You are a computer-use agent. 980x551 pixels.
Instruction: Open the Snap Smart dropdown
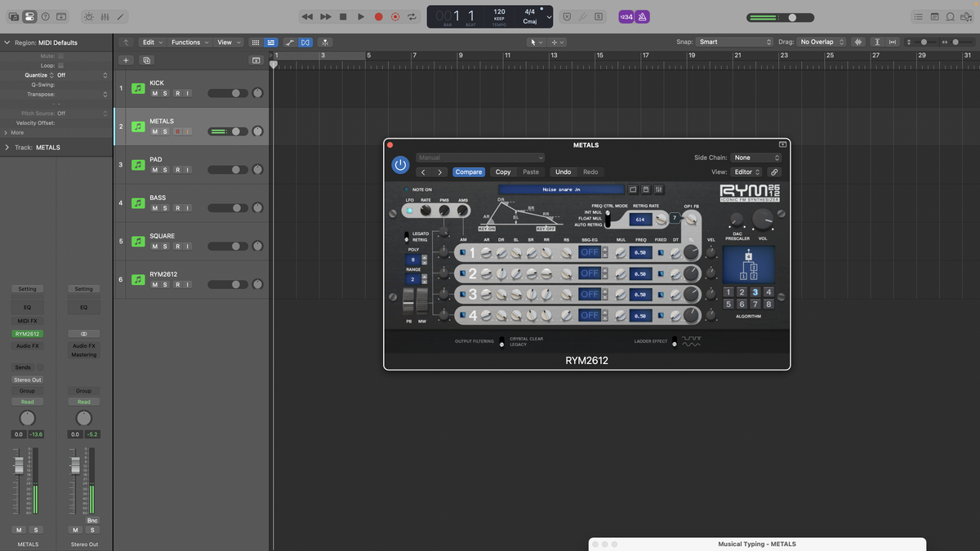pos(735,42)
